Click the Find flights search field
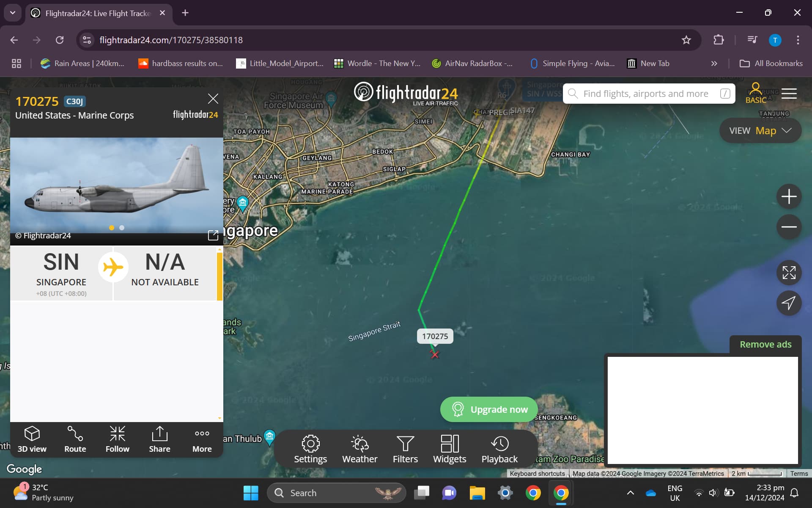Viewport: 812px width, 508px height. (x=646, y=94)
